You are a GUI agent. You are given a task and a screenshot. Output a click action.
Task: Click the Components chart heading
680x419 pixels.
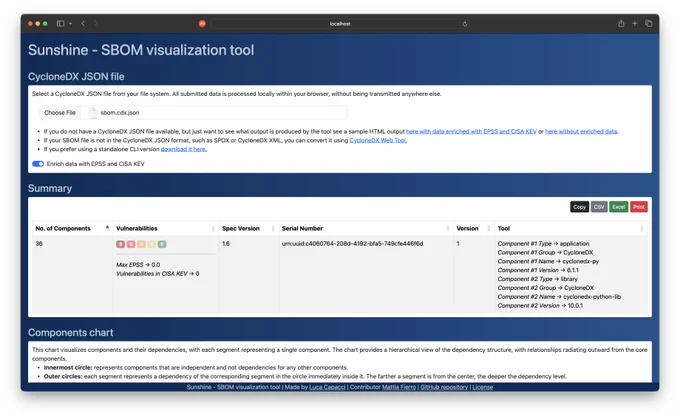tap(70, 333)
